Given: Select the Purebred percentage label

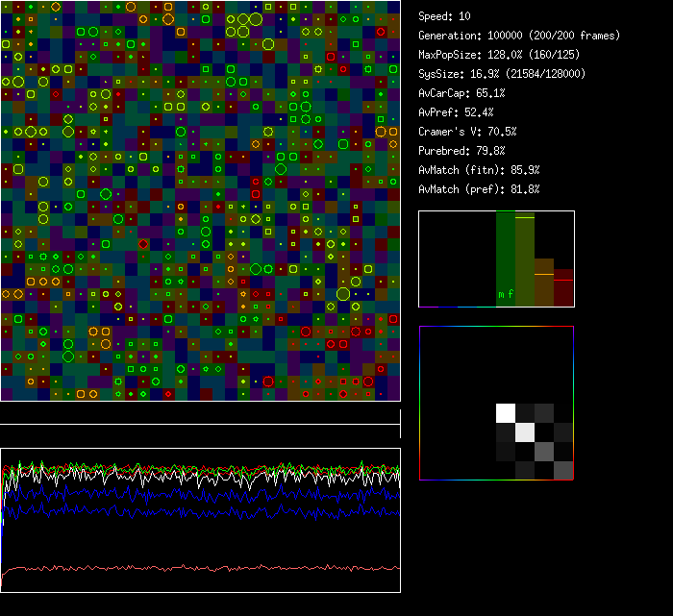Looking at the screenshot, I should point(461,151).
